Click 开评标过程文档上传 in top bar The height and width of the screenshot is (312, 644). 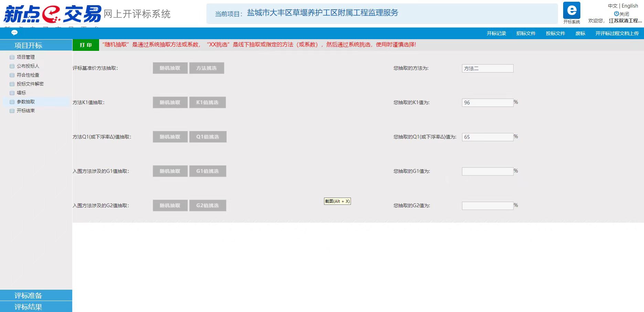tap(617, 33)
